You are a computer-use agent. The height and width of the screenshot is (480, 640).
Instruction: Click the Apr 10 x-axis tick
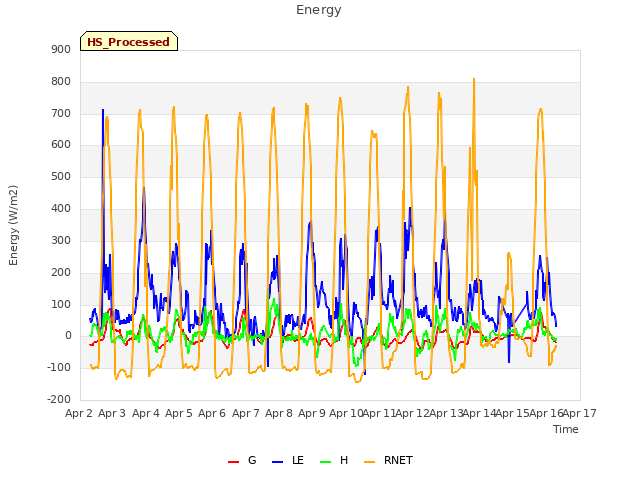coord(346,413)
